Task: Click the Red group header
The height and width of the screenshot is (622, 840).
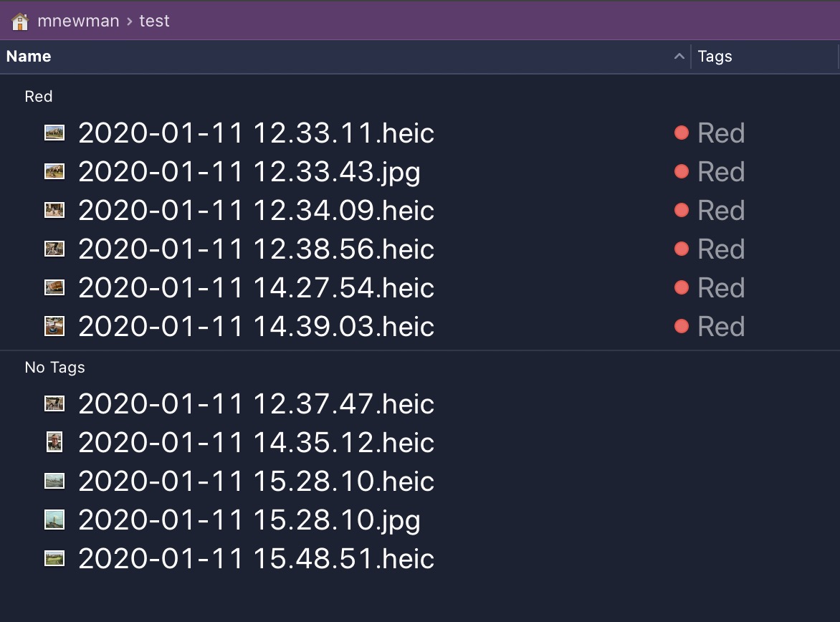Action: (x=39, y=96)
